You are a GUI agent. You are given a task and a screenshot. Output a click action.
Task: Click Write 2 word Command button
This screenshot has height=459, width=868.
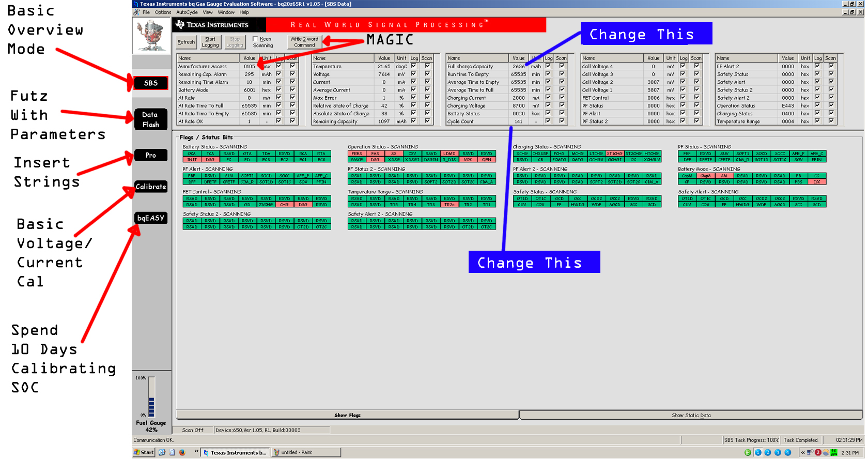coord(304,42)
